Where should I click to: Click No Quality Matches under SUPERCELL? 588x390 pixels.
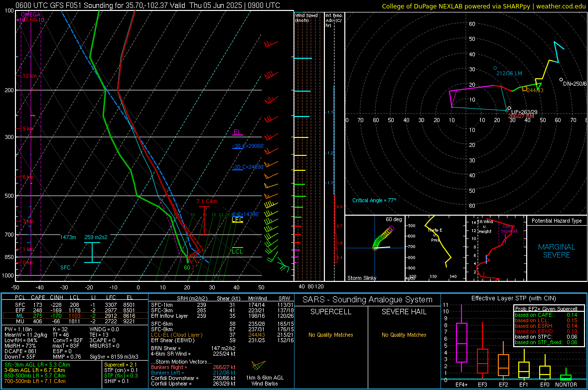331,335
